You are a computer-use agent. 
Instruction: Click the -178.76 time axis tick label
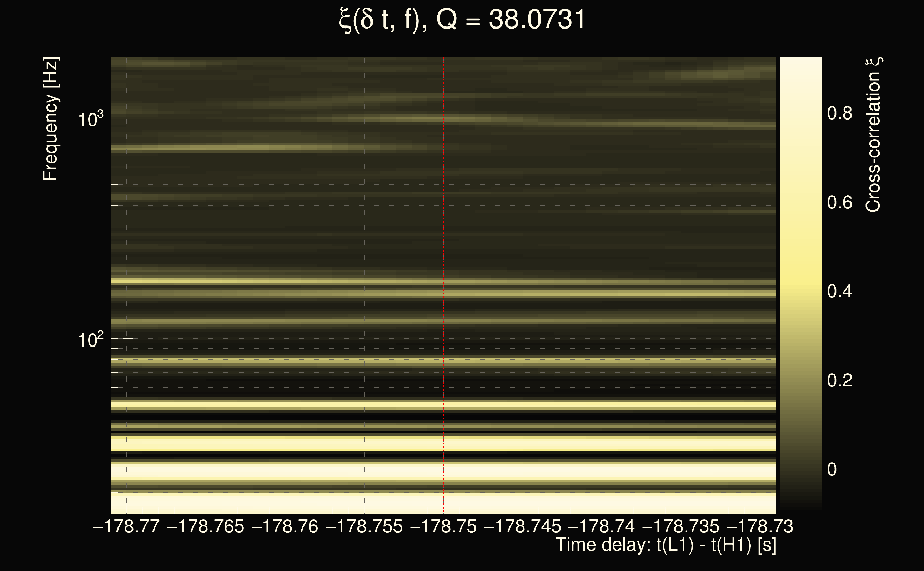285,526
